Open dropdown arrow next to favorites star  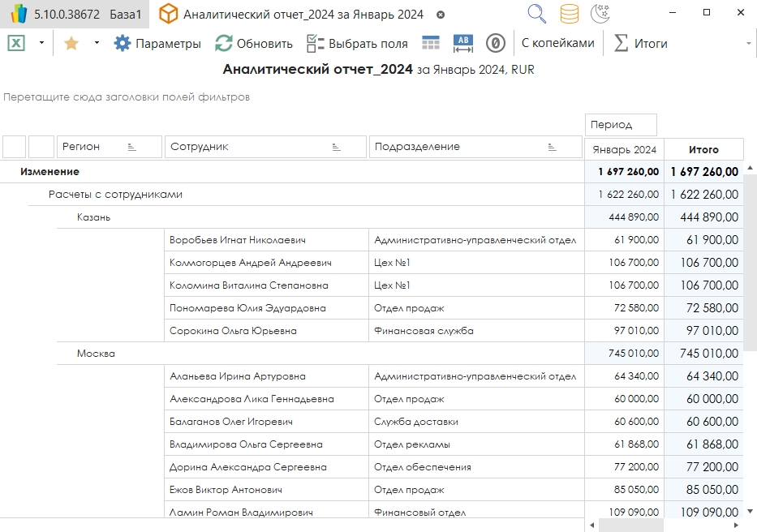[x=97, y=44]
